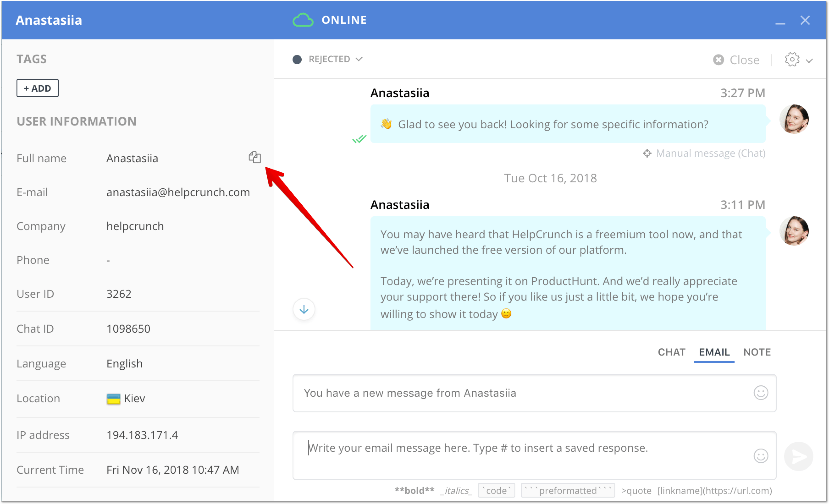Click Anastasiia's avatar on the 3:11 PM message
The image size is (829, 504).
click(x=794, y=231)
